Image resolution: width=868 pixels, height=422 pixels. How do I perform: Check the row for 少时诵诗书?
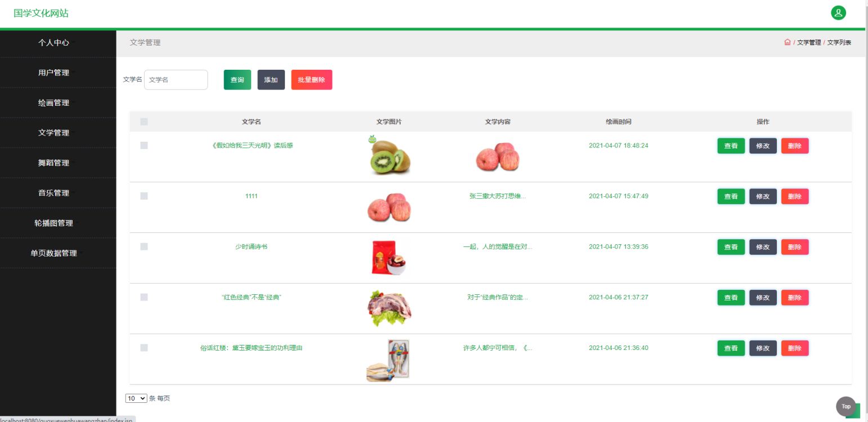(144, 246)
